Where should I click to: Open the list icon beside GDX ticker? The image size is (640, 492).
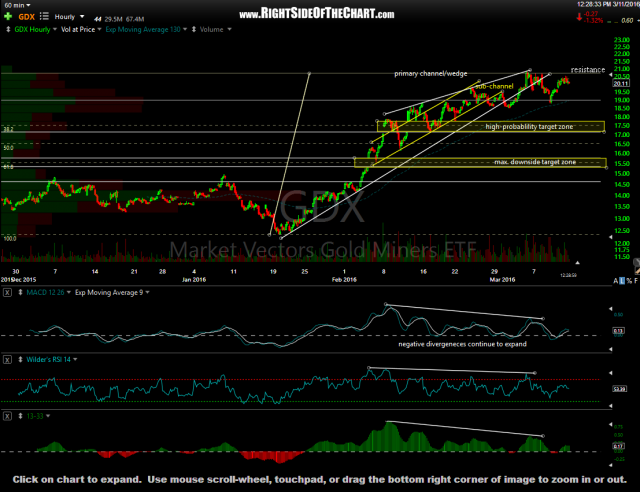44,16
